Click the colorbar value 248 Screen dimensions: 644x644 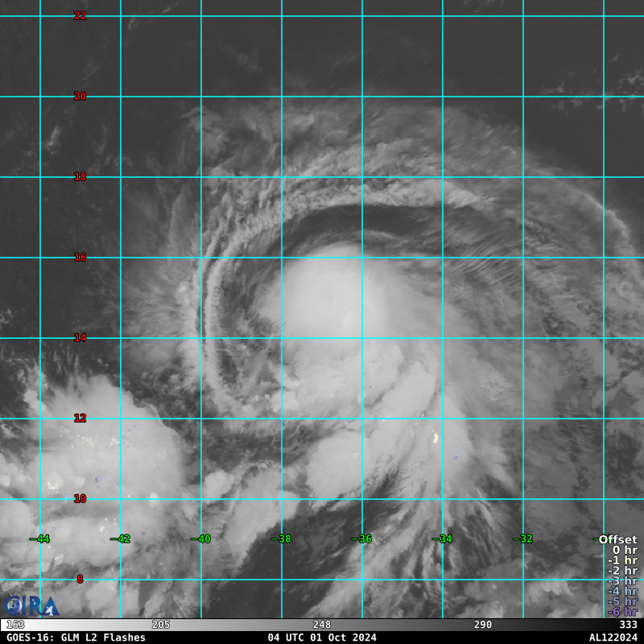pyautogui.click(x=322, y=625)
